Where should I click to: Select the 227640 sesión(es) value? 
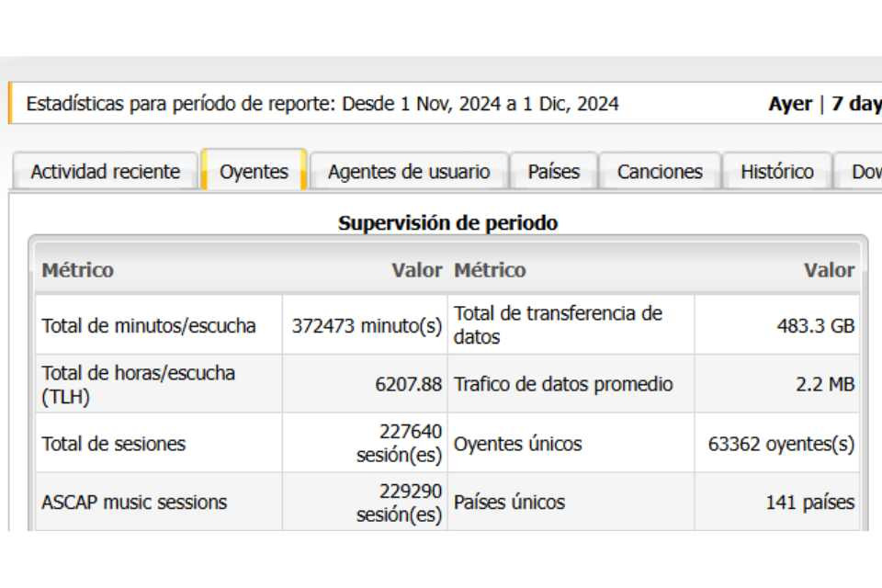400,444
